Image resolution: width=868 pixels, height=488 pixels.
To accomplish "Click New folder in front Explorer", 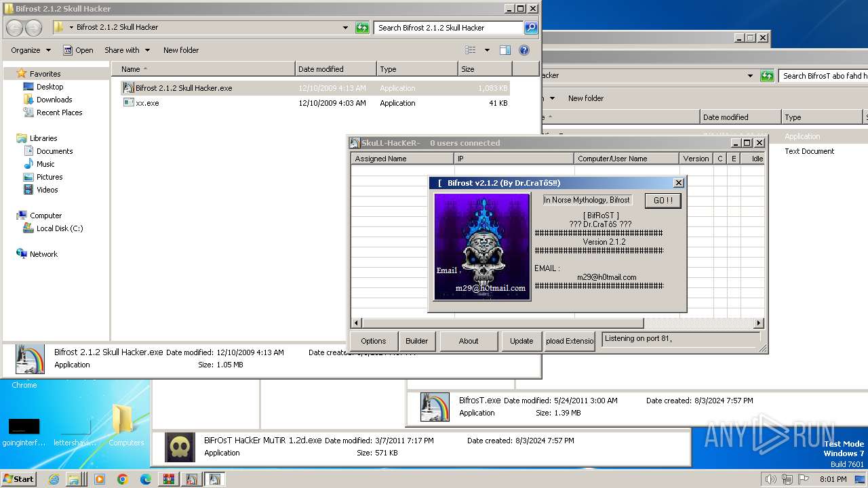I will tap(181, 50).
